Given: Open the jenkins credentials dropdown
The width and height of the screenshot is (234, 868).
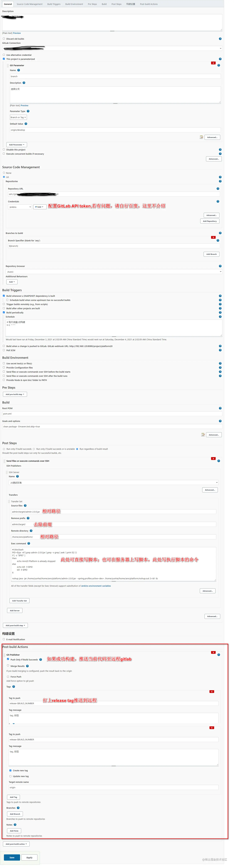Looking at the screenshot, I should click(x=20, y=207).
